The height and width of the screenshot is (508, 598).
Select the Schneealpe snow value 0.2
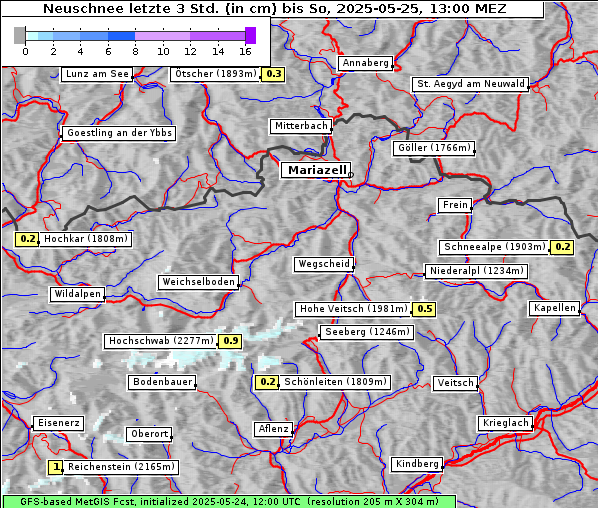(x=562, y=247)
